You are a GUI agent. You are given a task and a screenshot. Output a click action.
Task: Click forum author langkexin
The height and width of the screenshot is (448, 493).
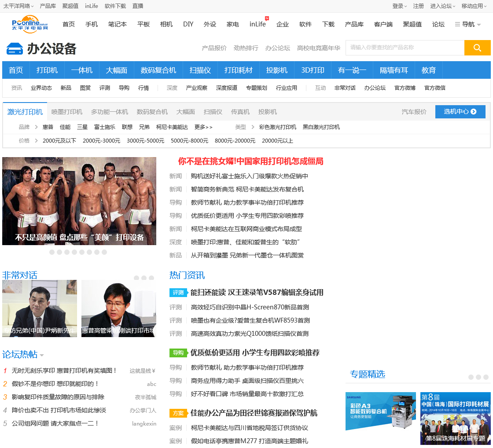coord(144,424)
